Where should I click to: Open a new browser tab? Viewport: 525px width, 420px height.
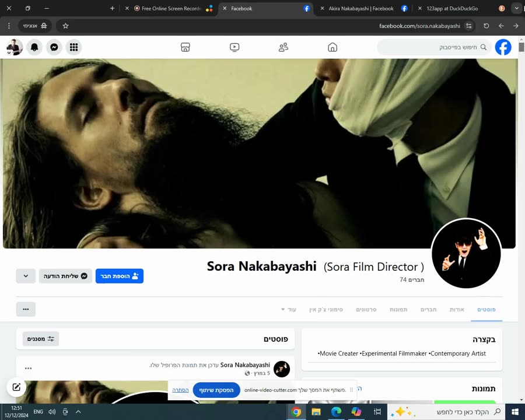point(112,8)
